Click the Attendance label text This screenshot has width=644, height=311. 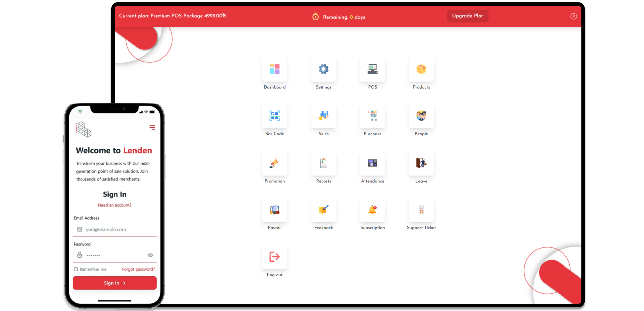coord(373,181)
